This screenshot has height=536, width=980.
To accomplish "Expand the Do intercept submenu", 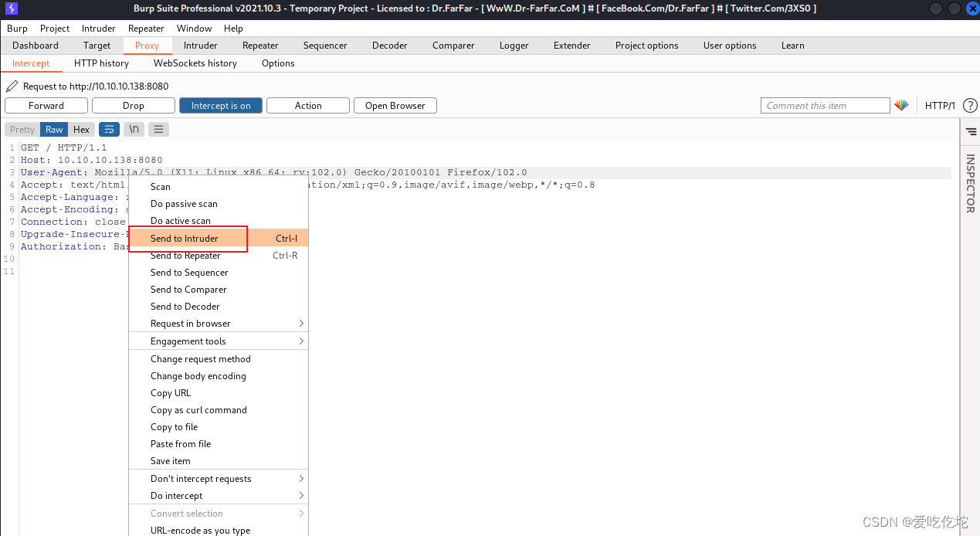I will tap(219, 496).
